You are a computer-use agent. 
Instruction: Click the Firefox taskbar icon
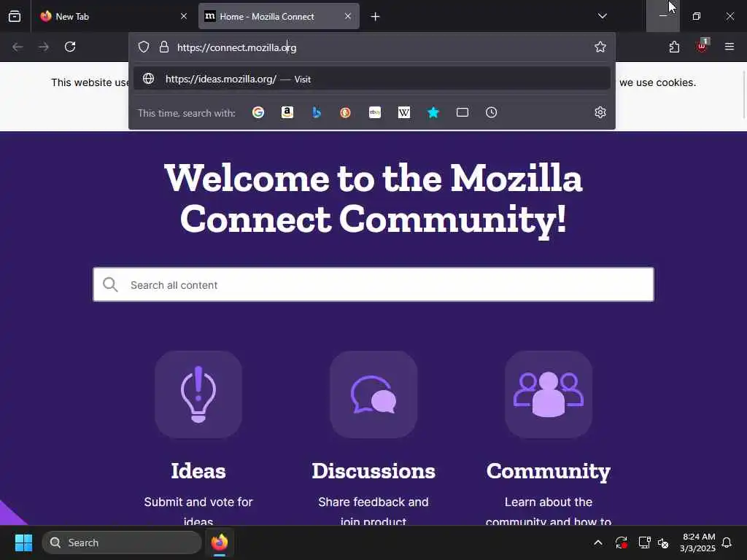(219, 542)
